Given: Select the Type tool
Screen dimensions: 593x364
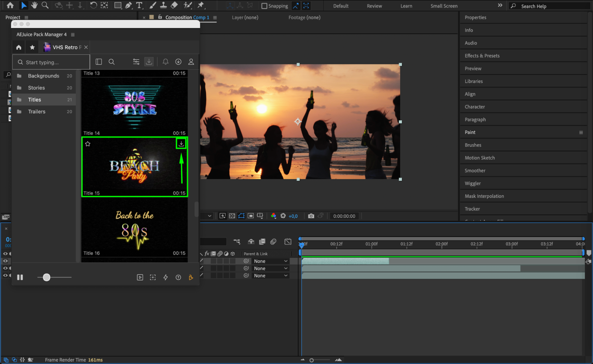Looking at the screenshot, I should point(139,5).
